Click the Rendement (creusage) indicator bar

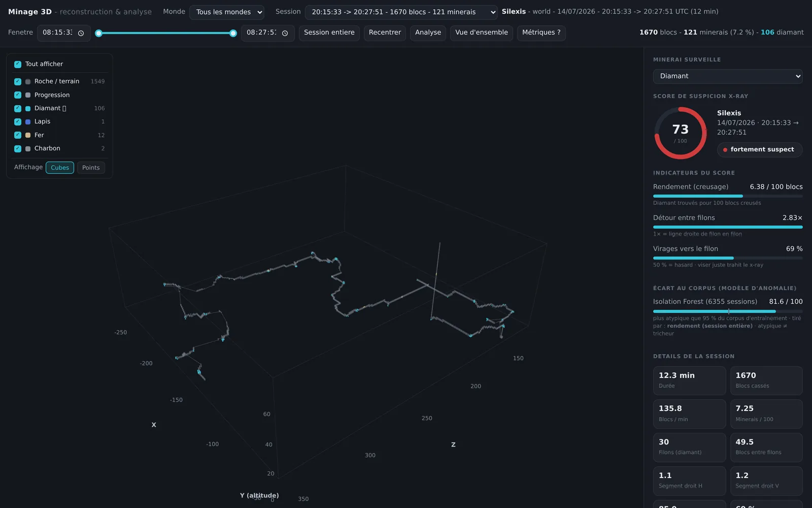coord(728,196)
